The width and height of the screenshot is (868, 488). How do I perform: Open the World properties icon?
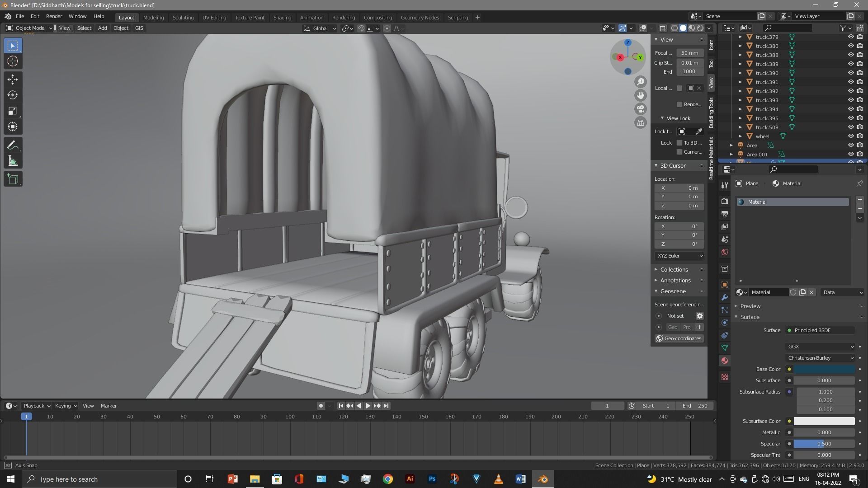tap(725, 252)
